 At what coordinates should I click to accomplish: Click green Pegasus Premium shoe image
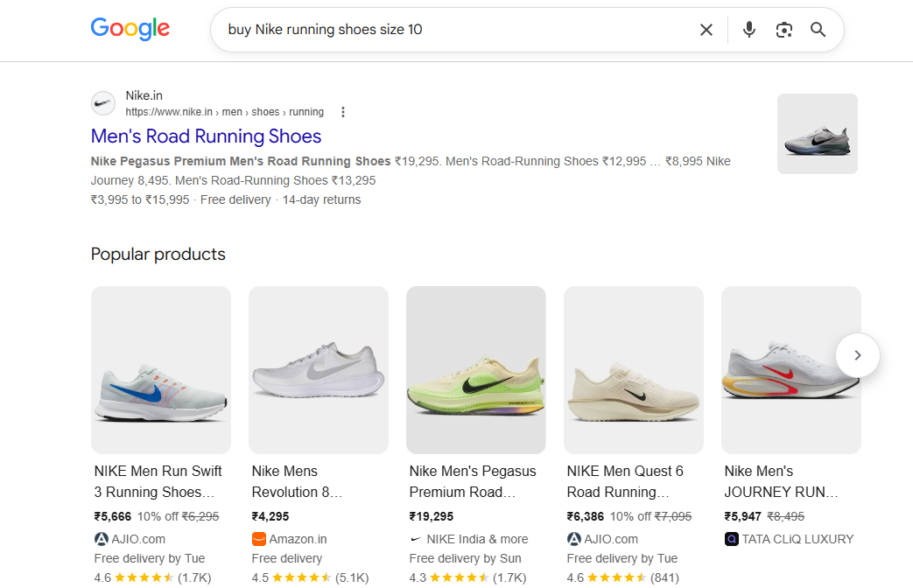click(475, 369)
